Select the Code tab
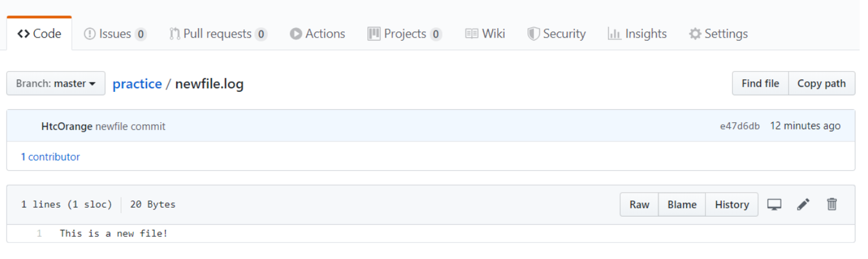 tap(39, 34)
